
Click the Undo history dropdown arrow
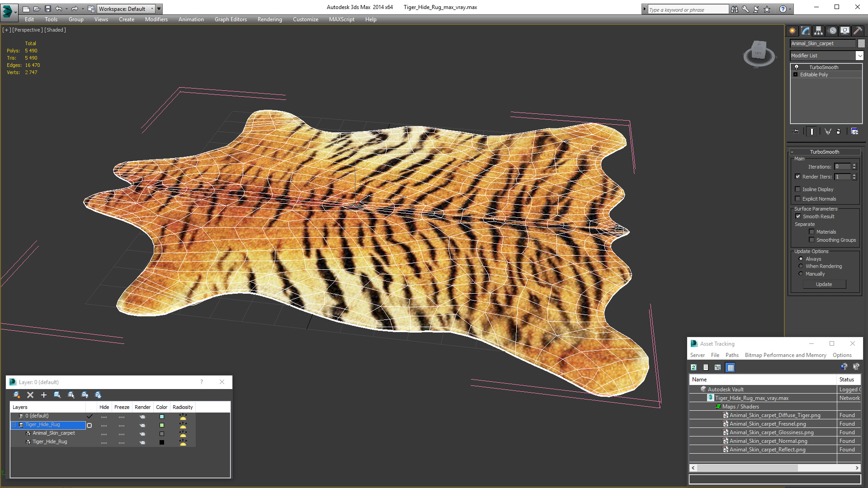(x=66, y=9)
